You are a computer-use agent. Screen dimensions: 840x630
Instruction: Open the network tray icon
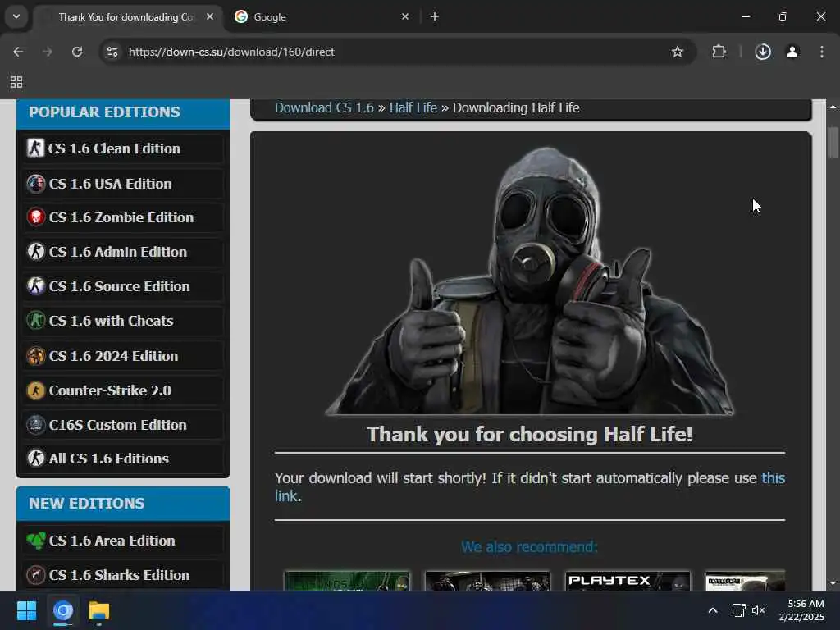pyautogui.click(x=739, y=610)
